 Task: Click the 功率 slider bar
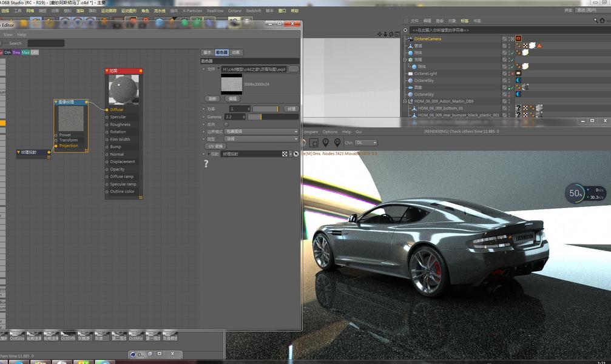pos(266,109)
